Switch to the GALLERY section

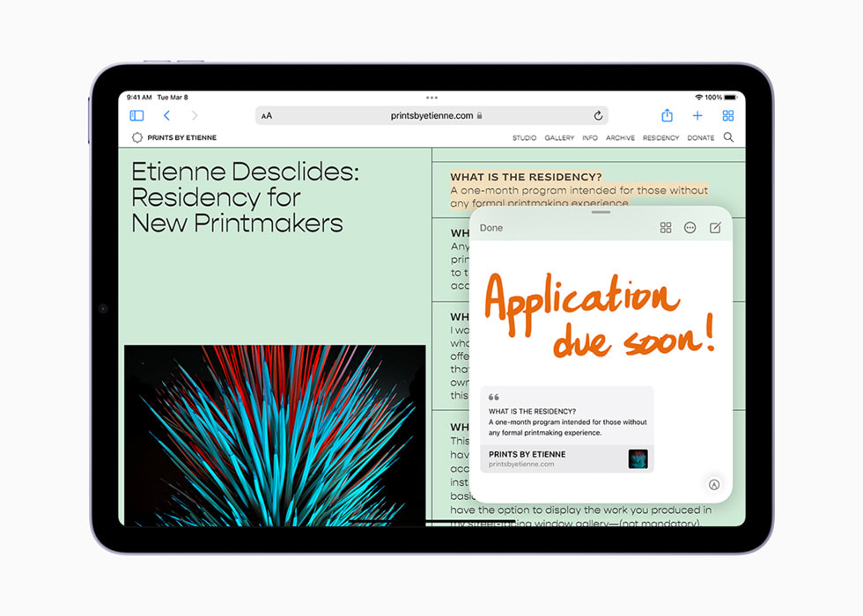coord(559,137)
